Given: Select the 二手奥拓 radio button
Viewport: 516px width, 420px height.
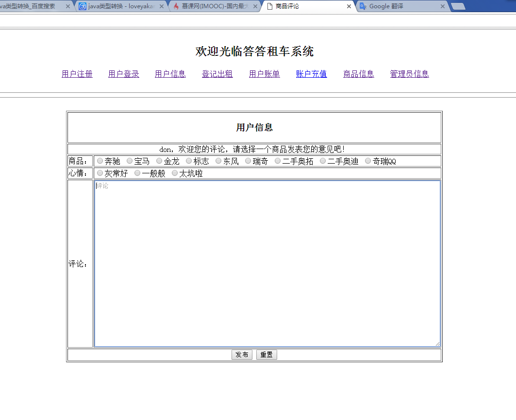Looking at the screenshot, I should pos(277,161).
